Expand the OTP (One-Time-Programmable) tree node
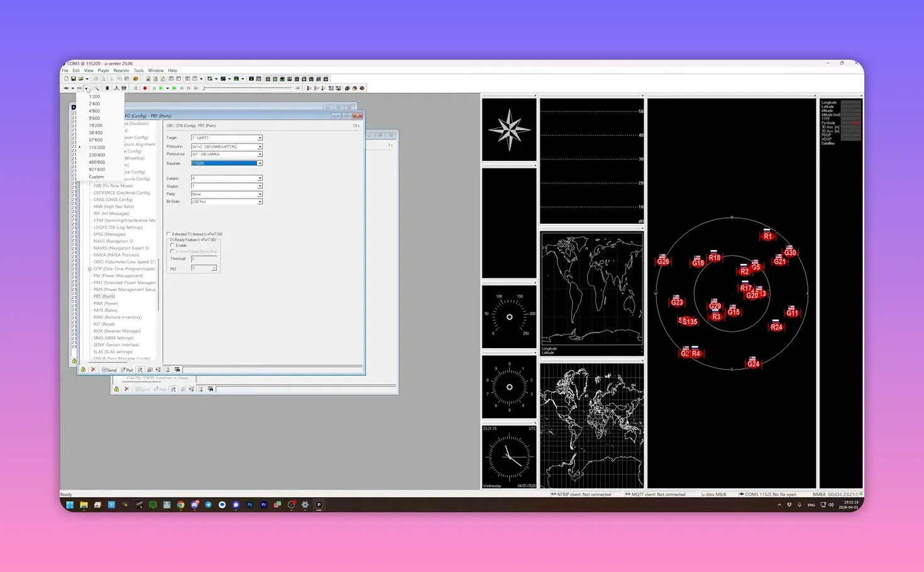 pos(90,269)
